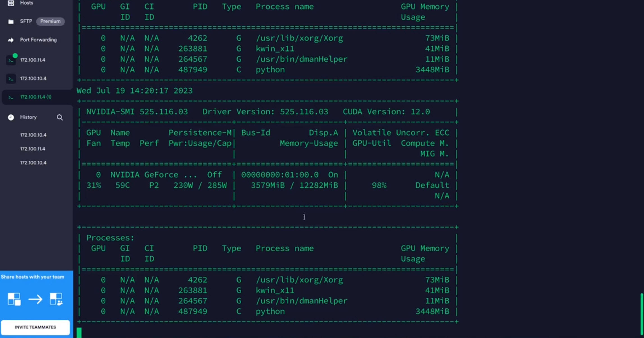Open Port Forwarding

(38, 40)
